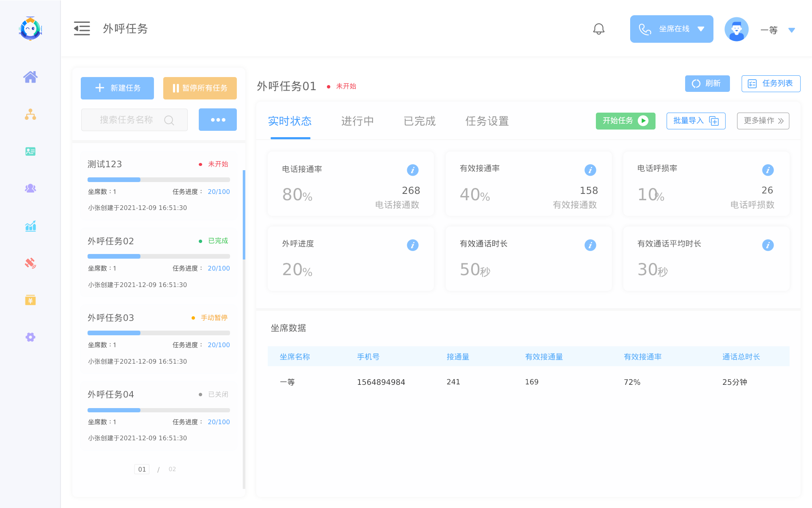This screenshot has height=508, width=812.
Task: Click the robot logo in the sidebar
Action: [30, 29]
